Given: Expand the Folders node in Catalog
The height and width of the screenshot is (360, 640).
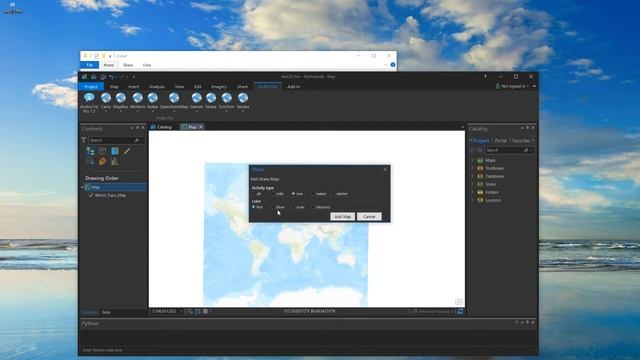Looking at the screenshot, I should click(x=473, y=192).
